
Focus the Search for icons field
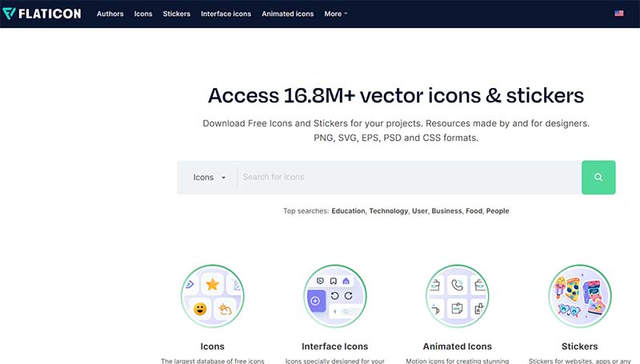point(409,177)
